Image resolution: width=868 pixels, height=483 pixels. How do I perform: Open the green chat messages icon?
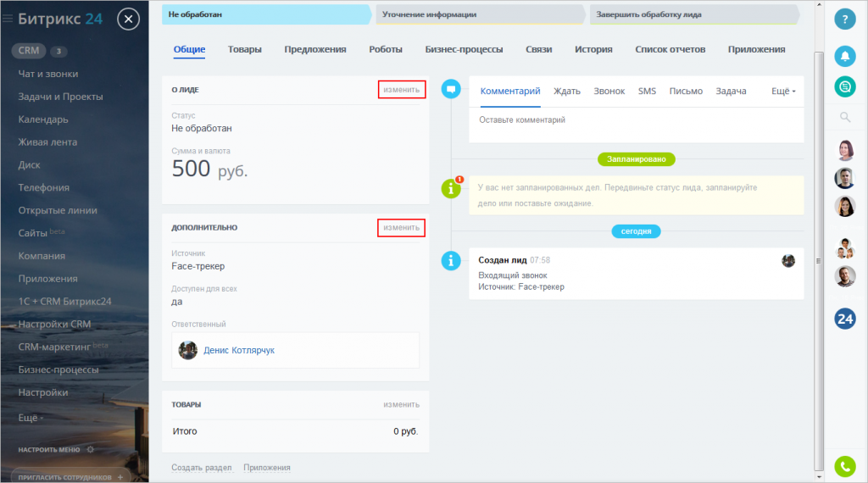coord(845,86)
